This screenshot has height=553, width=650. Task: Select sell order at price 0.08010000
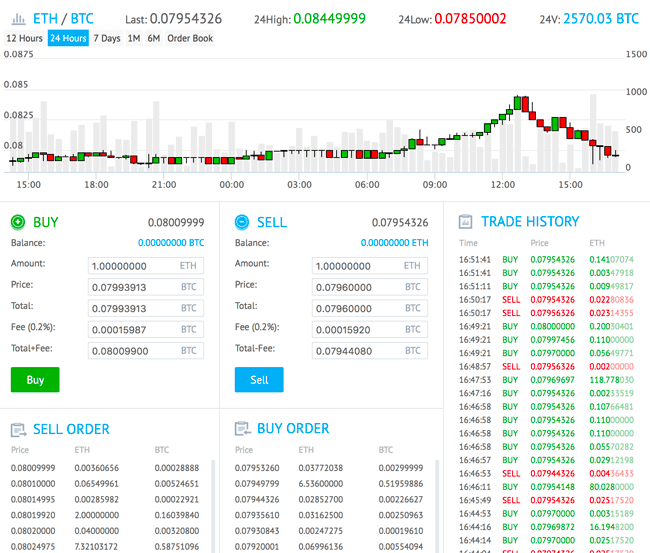pos(105,483)
